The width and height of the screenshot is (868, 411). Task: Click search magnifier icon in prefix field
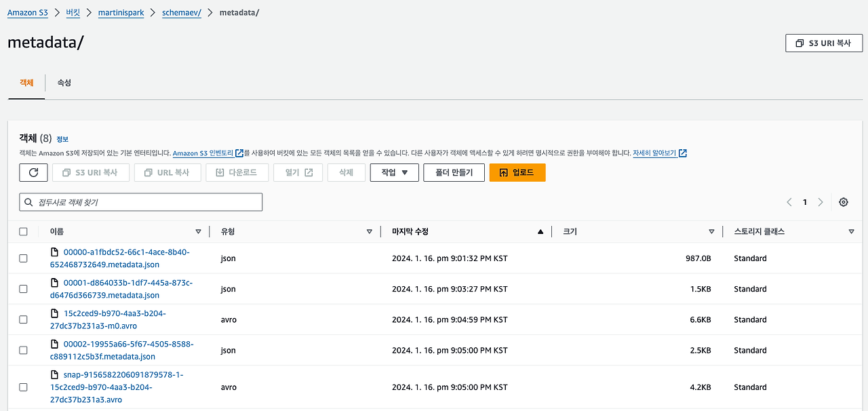[x=28, y=202]
